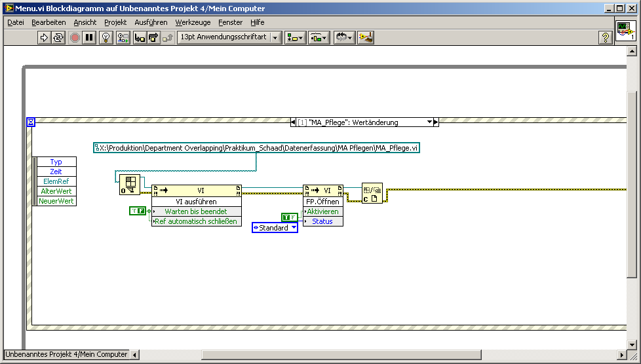This screenshot has height=364, width=641.
Task: Open the Datei menu
Action: click(x=16, y=22)
